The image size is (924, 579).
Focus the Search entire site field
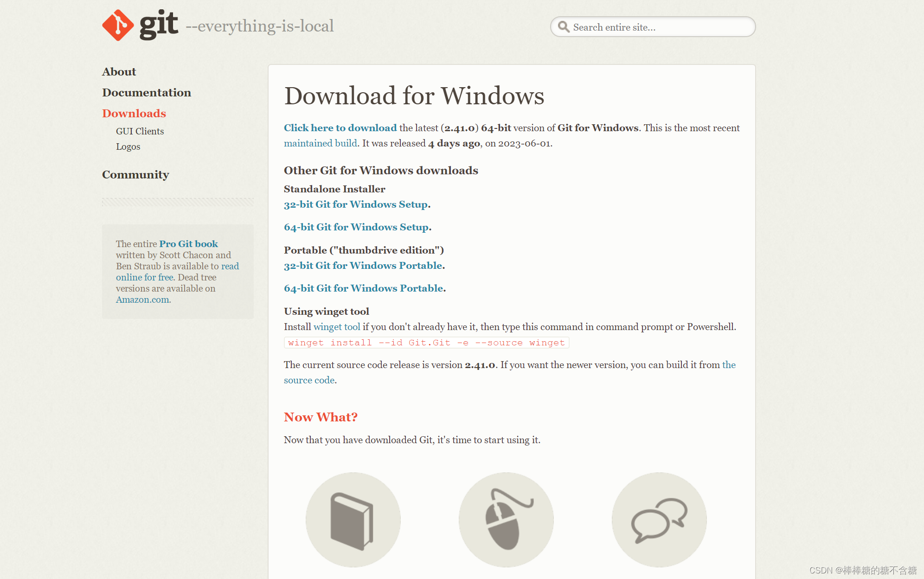coord(653,27)
